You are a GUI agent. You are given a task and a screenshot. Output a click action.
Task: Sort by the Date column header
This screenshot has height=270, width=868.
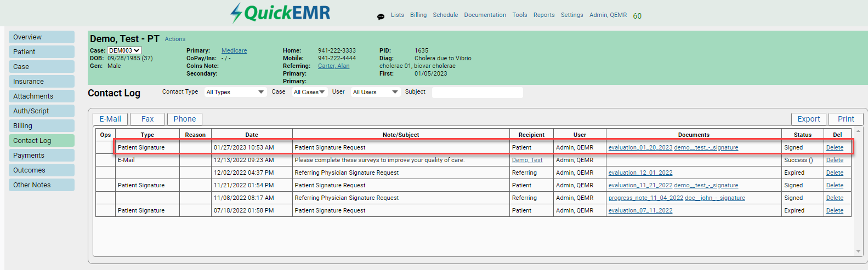tap(252, 135)
